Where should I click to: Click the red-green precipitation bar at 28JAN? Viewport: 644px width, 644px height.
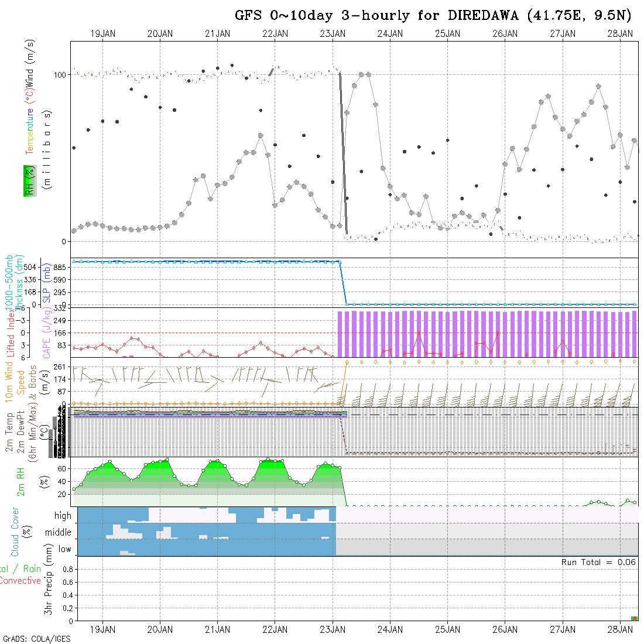(x=634, y=618)
